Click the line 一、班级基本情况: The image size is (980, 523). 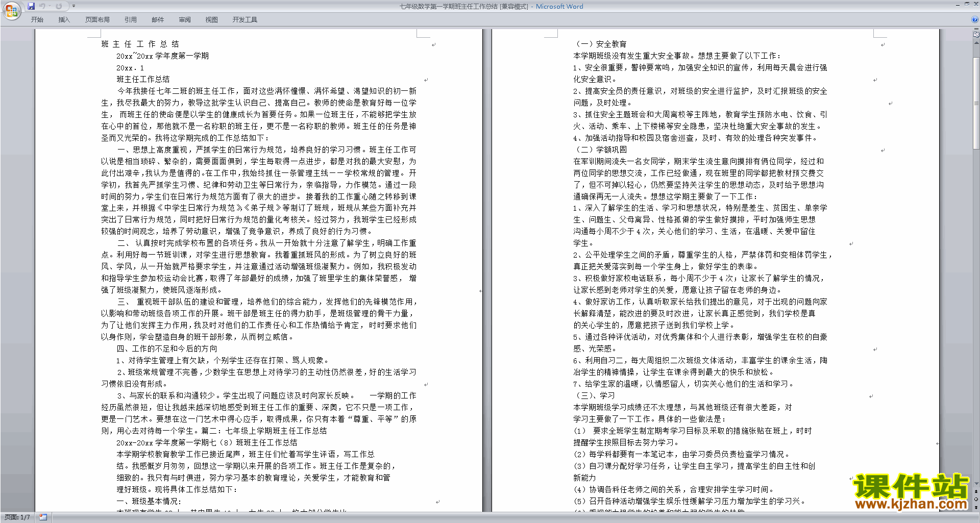click(x=149, y=501)
